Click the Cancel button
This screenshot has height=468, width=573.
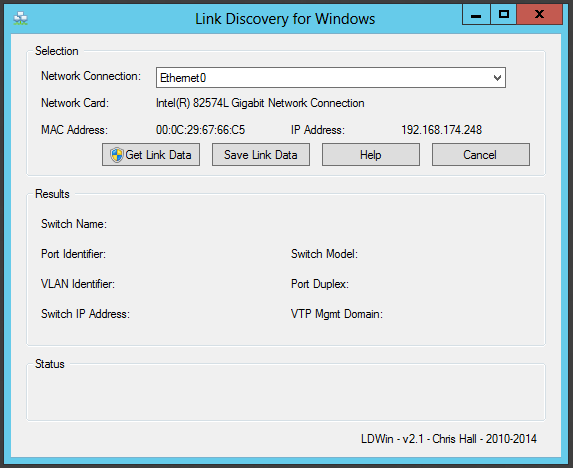tap(481, 155)
